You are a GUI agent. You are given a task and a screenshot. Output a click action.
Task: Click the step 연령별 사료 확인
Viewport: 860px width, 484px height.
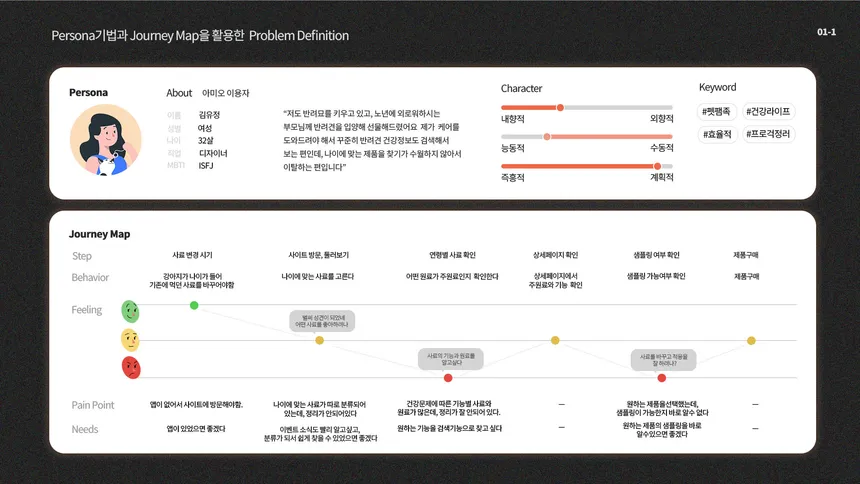click(x=452, y=255)
